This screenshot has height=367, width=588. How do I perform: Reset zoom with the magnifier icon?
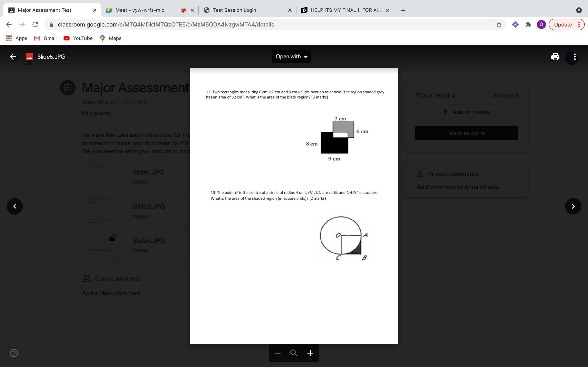click(x=294, y=353)
